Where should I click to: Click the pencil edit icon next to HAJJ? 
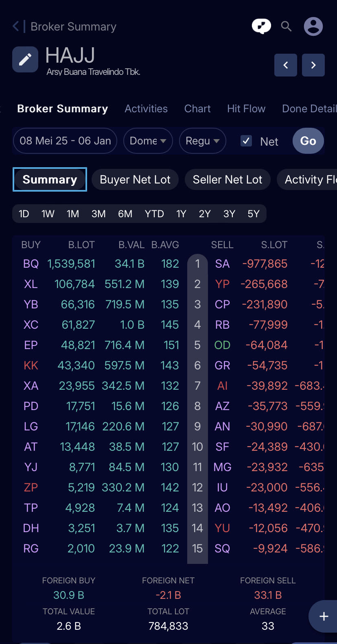click(x=25, y=59)
